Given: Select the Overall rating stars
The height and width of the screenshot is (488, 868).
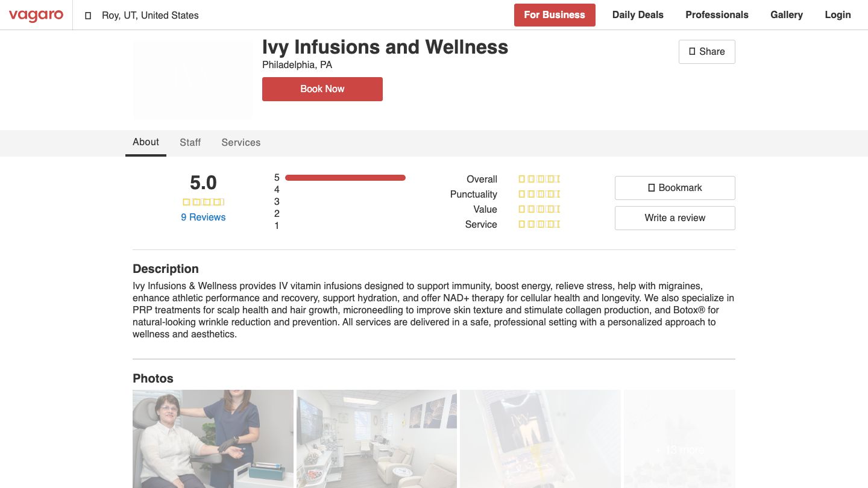Looking at the screenshot, I should point(539,179).
